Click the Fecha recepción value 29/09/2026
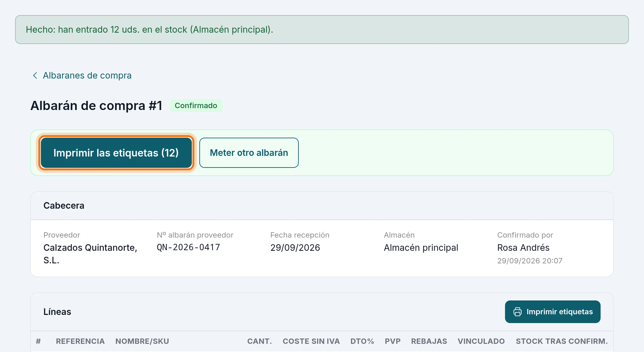The height and width of the screenshot is (352, 644). [295, 248]
